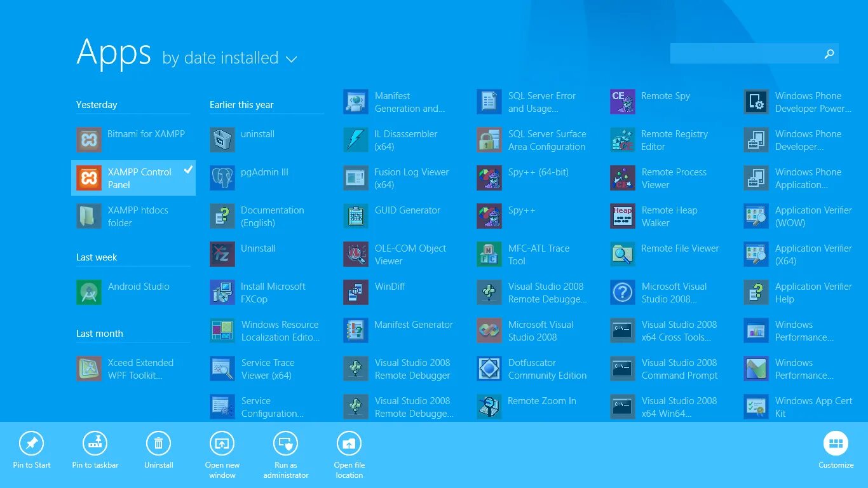
Task: Open the OLE-COM Object Viewer icon
Action: 356,254
